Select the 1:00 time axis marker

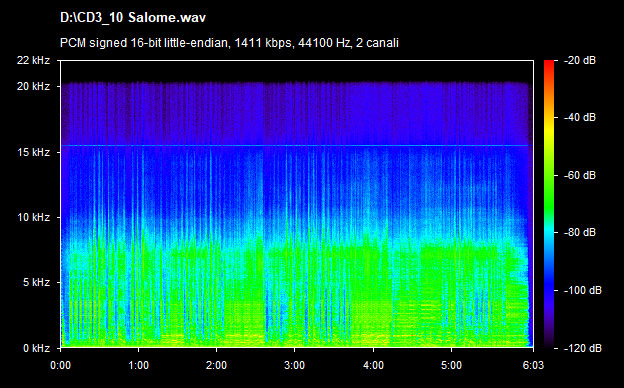138,365
